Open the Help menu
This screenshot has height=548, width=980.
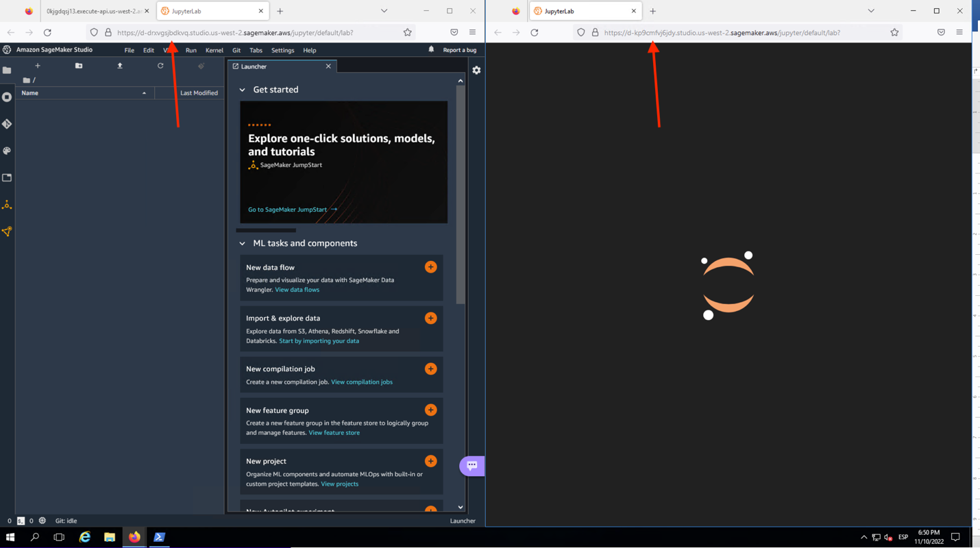[x=310, y=50]
